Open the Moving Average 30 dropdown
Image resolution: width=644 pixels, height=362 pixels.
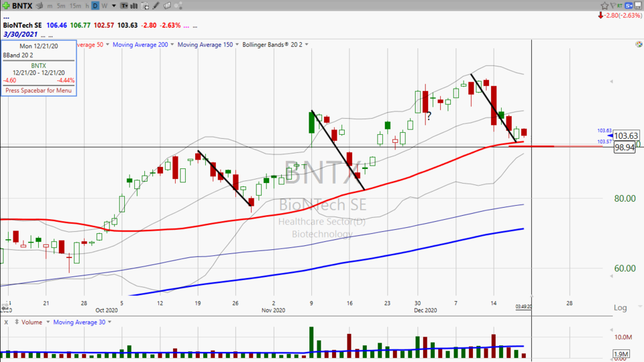click(109, 322)
